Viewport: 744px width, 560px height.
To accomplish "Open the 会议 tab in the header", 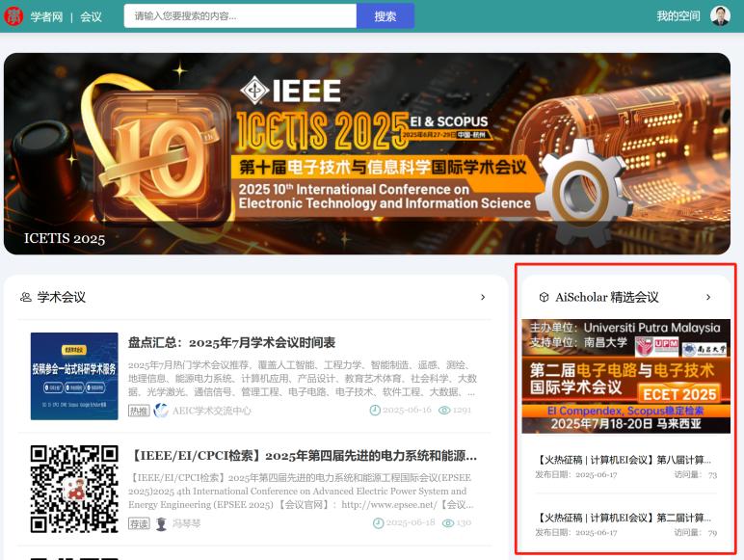I will pos(91,16).
